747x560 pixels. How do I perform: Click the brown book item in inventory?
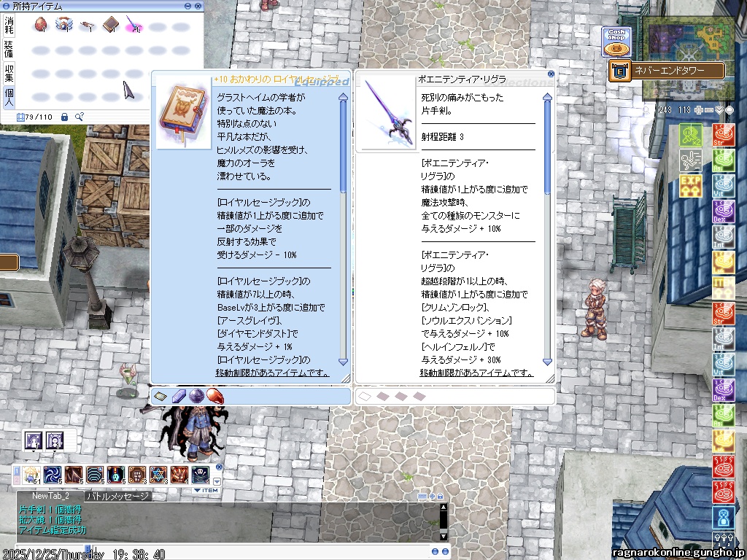point(110,26)
